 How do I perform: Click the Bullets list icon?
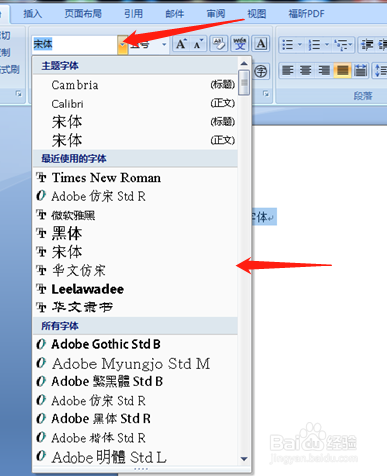tap(287, 44)
